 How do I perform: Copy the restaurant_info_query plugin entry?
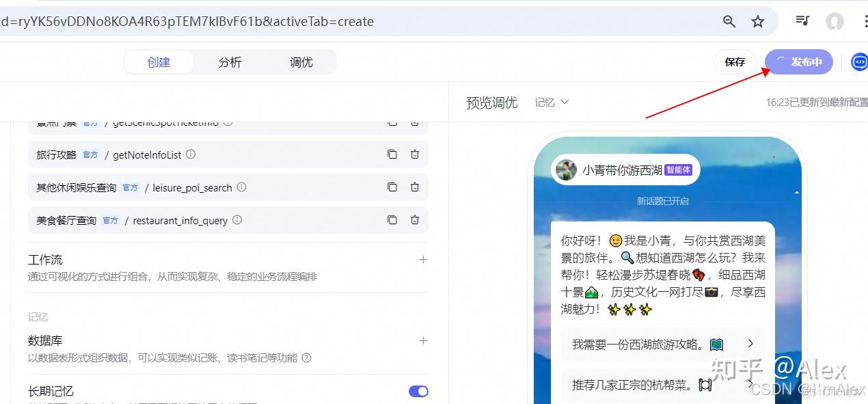pyautogui.click(x=392, y=220)
